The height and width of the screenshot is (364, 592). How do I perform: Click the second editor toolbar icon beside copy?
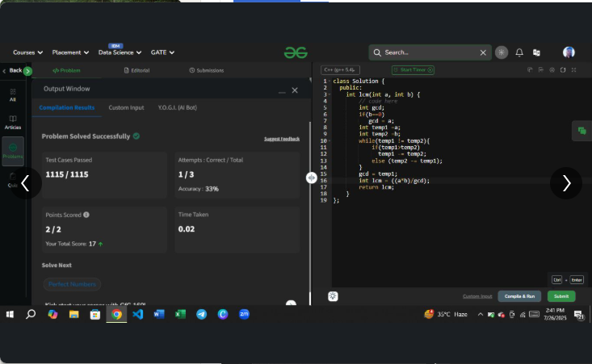click(x=541, y=69)
